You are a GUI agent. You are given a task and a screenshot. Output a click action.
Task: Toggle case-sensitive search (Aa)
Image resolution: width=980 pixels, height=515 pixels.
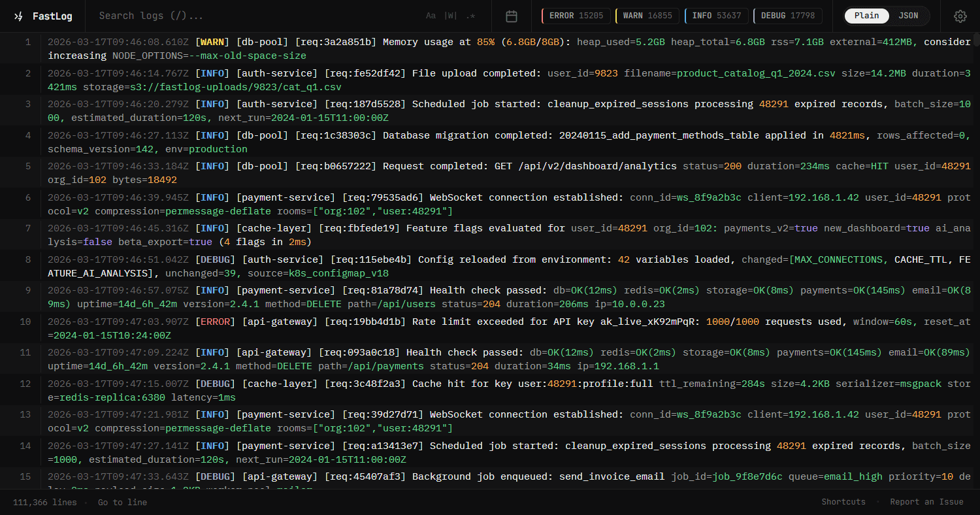431,16
